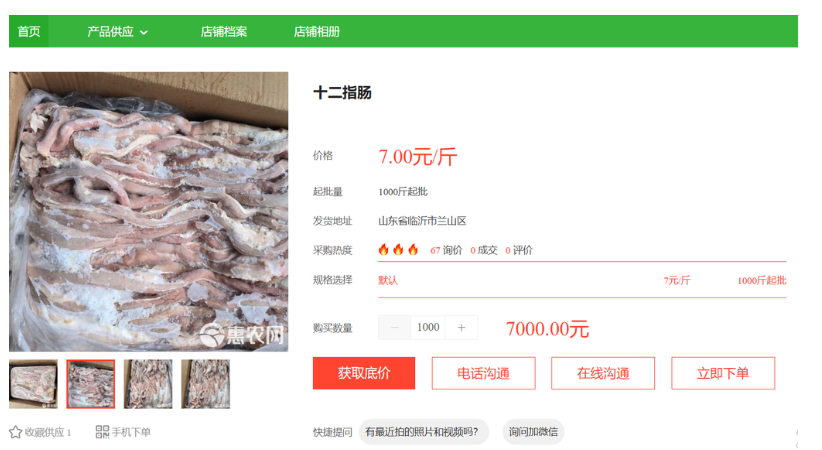Click the purchase quantity input field
Screen dimensions: 822x450
428,328
